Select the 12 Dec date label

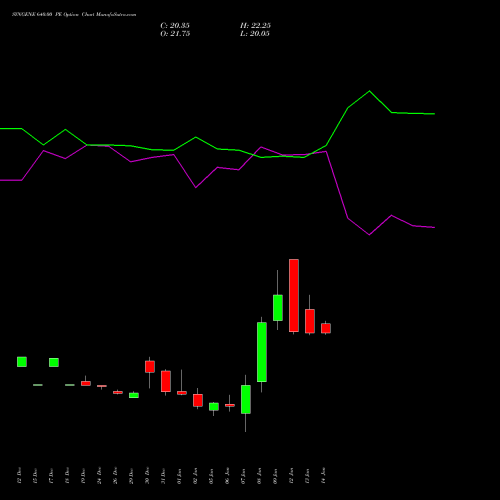[19, 476]
